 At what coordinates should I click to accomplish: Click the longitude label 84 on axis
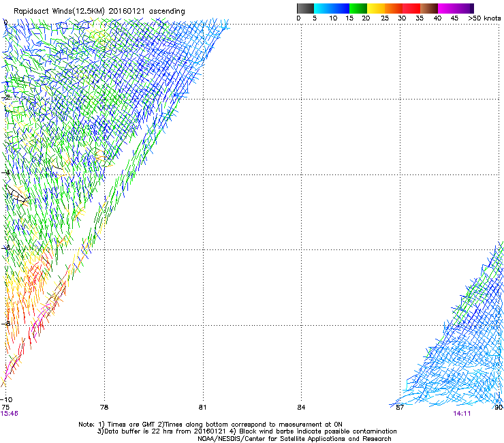pos(301,408)
